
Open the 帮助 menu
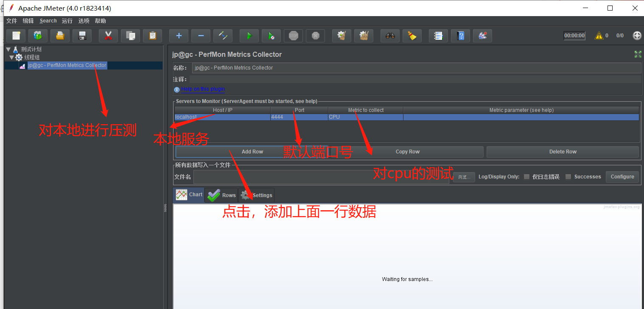pos(101,21)
